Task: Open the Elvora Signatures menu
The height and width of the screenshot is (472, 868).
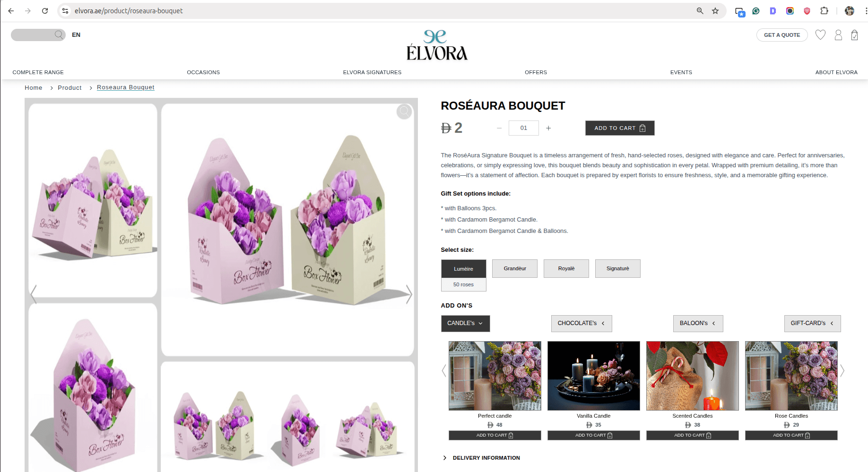Action: point(372,72)
